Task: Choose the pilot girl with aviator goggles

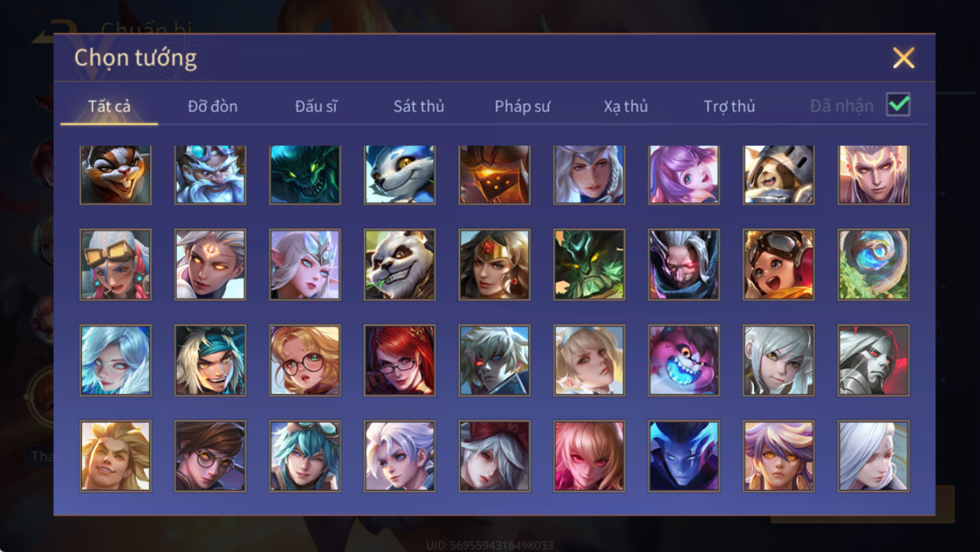Action: coord(779,265)
